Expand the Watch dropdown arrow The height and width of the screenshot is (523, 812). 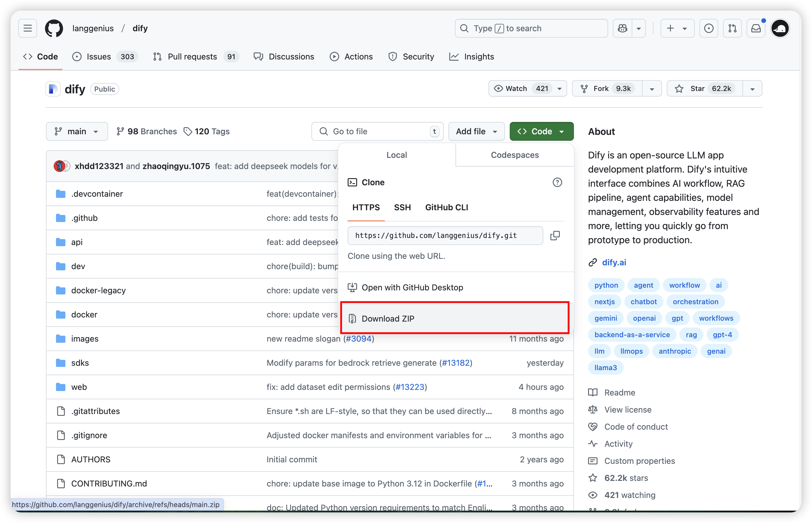(559, 88)
